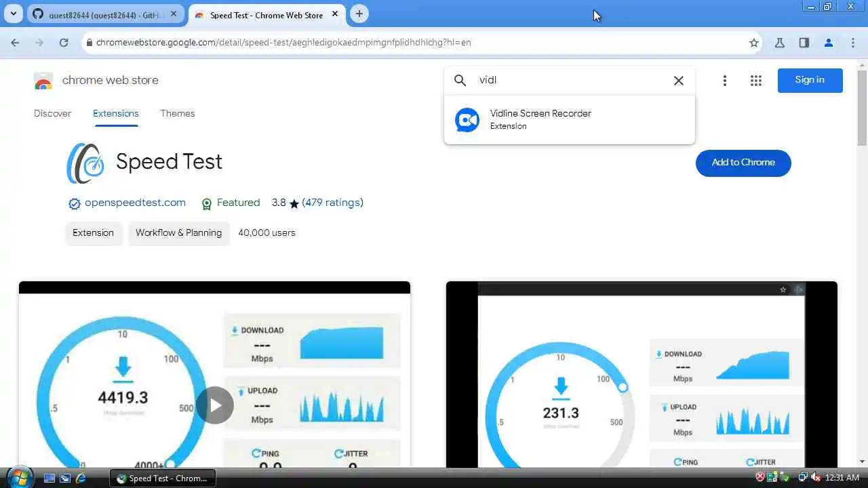Click the Speed Test extension logo
This screenshot has height=488, width=868.
[x=85, y=163]
